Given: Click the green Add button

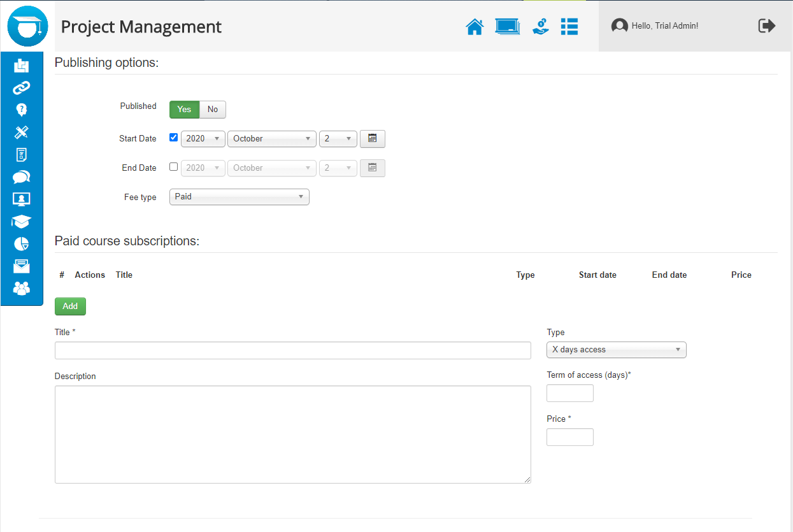Looking at the screenshot, I should pyautogui.click(x=70, y=306).
